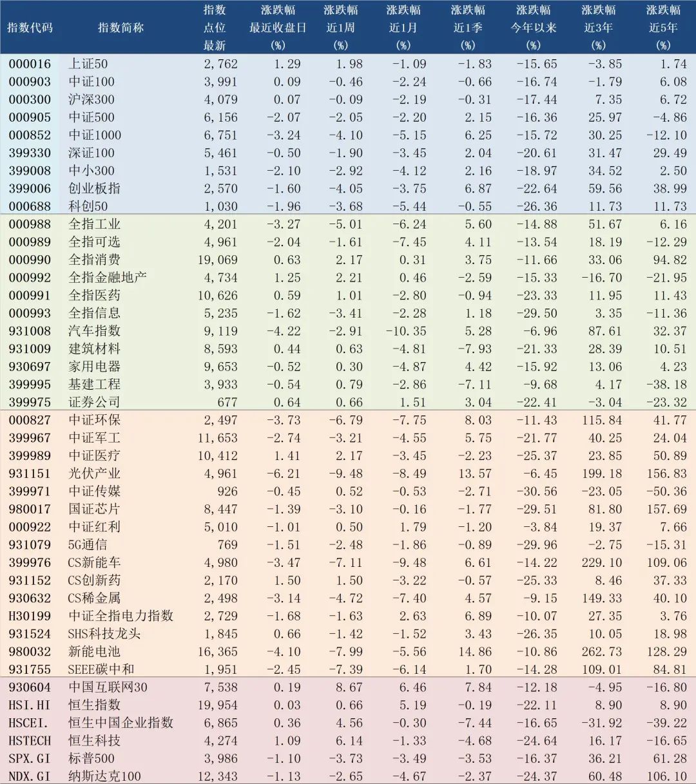Click 证券公司 point value 677

pos(227,402)
